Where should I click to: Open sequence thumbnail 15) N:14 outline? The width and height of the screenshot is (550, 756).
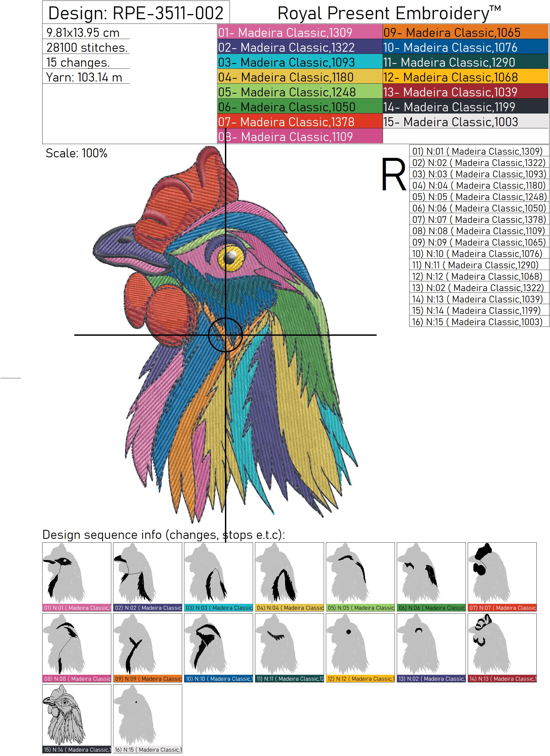coord(77,719)
